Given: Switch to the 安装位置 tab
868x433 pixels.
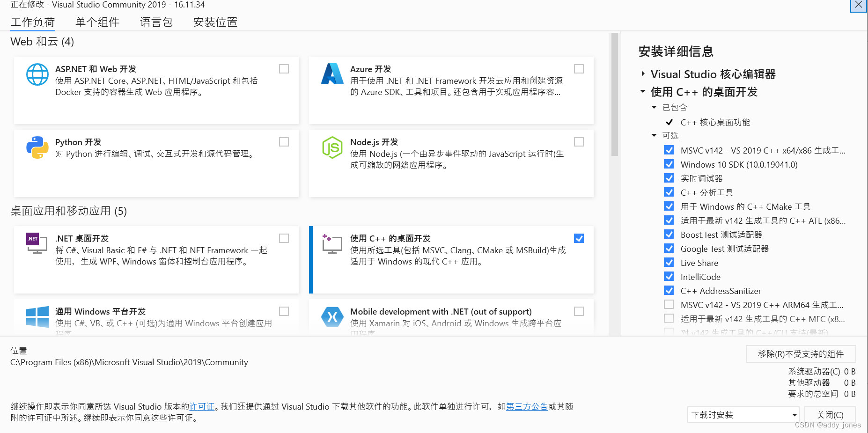Looking at the screenshot, I should click(x=215, y=22).
